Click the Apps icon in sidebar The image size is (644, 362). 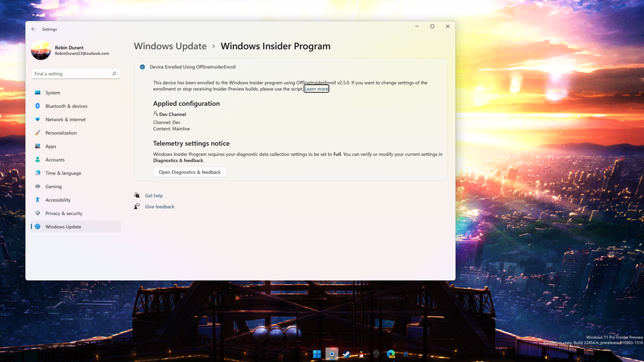click(37, 146)
